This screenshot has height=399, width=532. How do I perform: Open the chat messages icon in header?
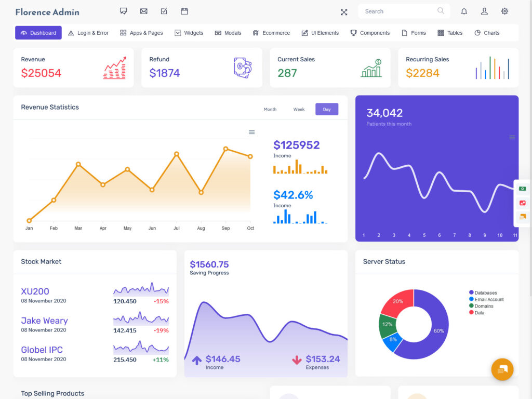[x=124, y=11]
